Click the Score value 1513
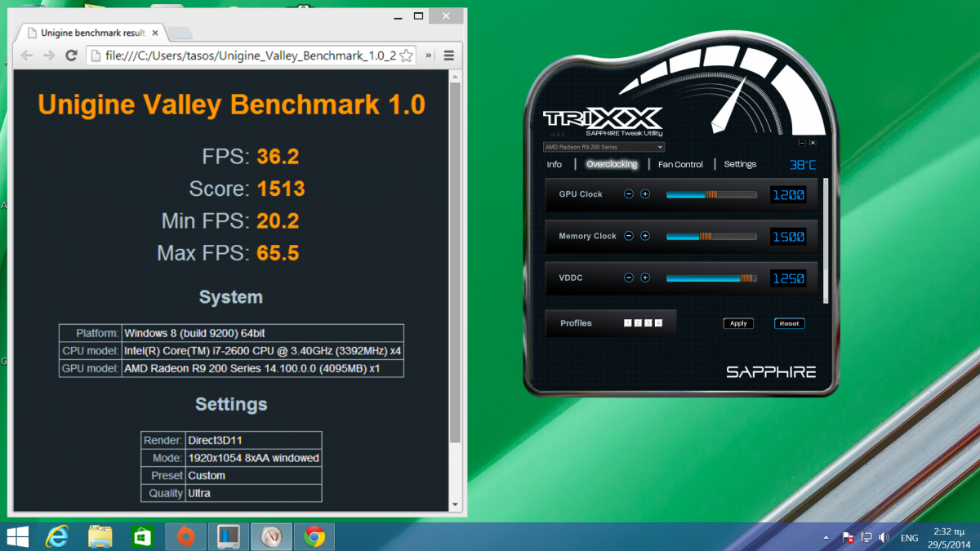Viewport: 980px width, 551px height. 281,189
